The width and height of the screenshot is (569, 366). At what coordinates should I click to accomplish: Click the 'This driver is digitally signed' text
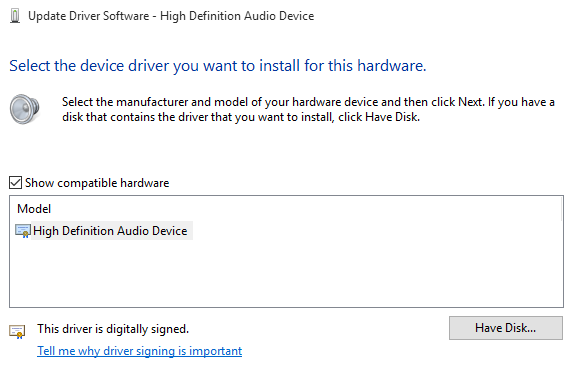(x=113, y=329)
